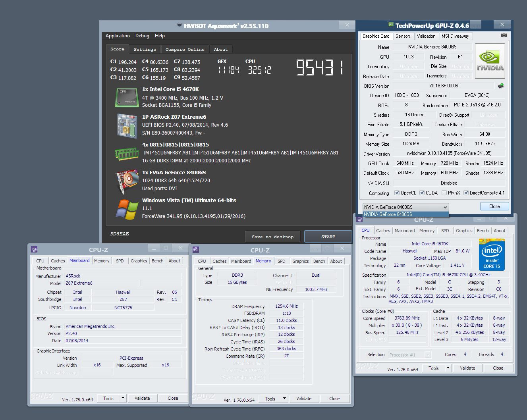Image resolution: width=527 pixels, height=420 pixels.
Task: Switch to the Compare Online tab
Action: tap(185, 49)
